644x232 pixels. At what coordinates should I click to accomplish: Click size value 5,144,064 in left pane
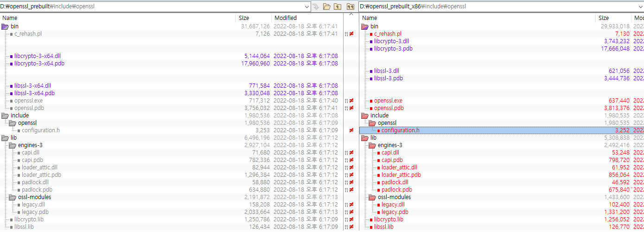(257, 56)
